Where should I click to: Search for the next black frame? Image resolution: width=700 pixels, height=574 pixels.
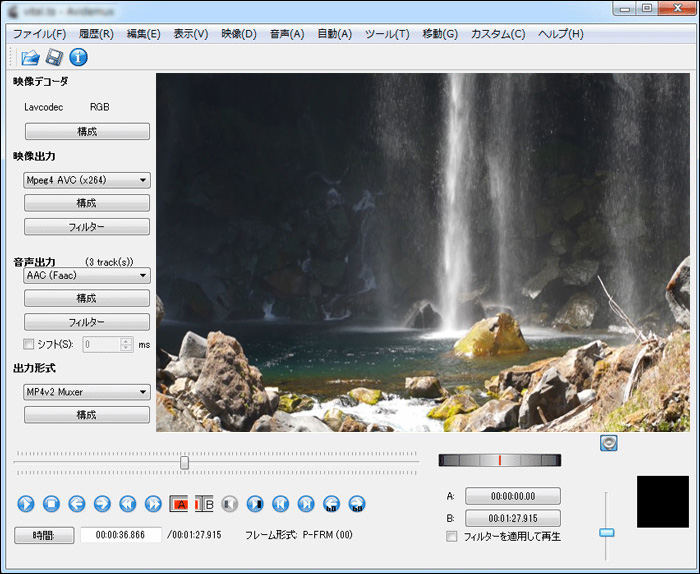point(255,504)
